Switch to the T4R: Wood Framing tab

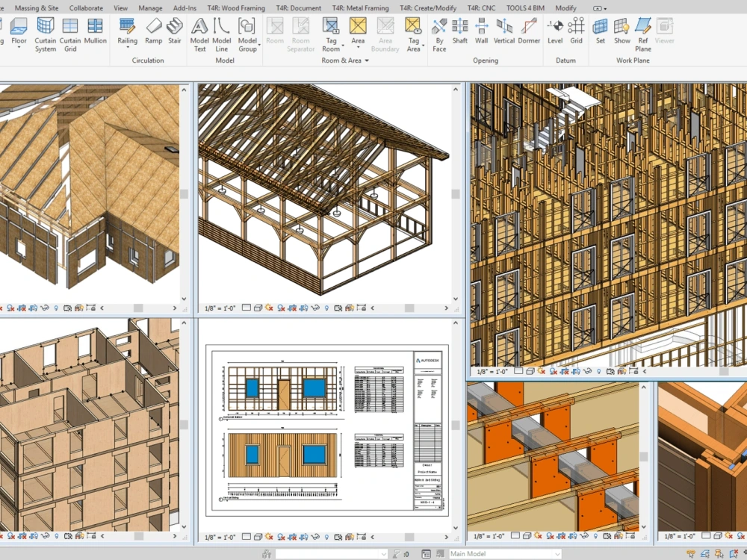tap(236, 8)
